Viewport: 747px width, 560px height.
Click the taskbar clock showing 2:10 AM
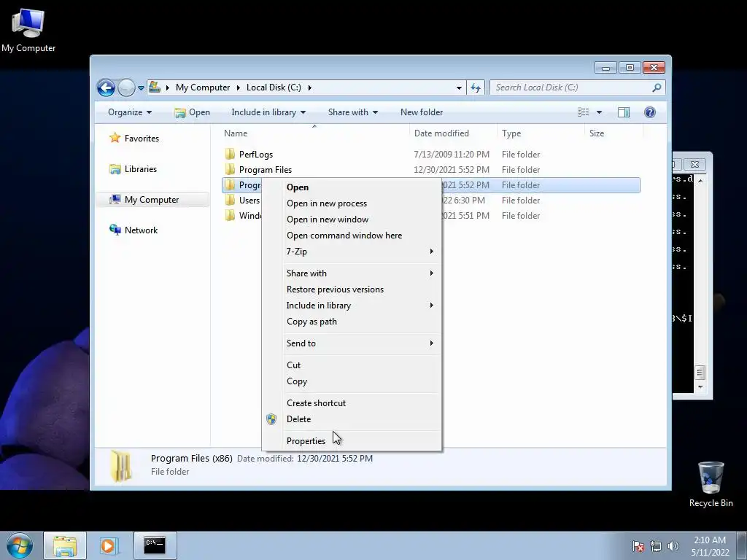click(x=710, y=545)
